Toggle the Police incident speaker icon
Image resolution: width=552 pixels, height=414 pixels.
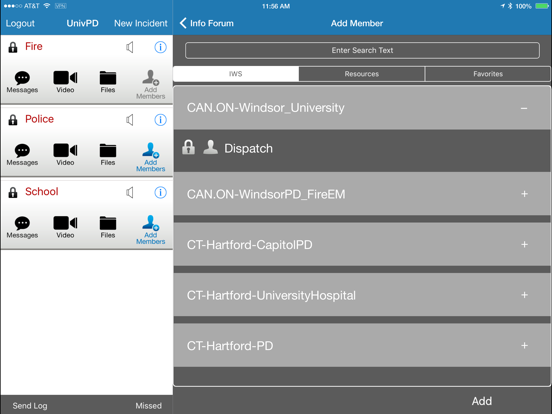pos(130,120)
